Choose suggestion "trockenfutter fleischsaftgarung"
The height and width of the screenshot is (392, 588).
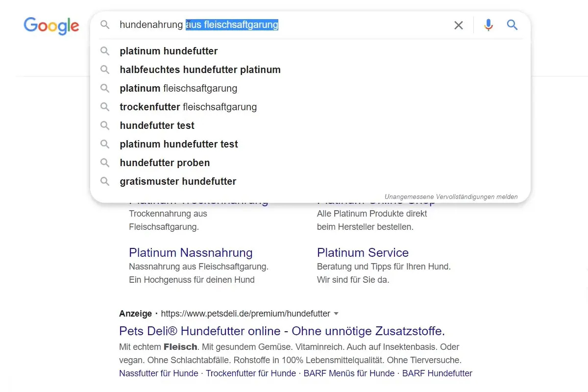(188, 107)
